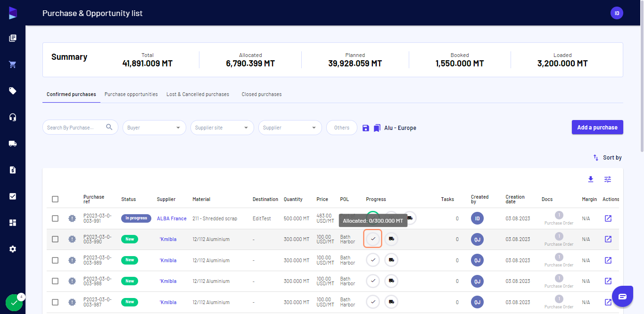Screen dimensions: 644x314
Task: Open column settings sliders icon
Action: 608,179
